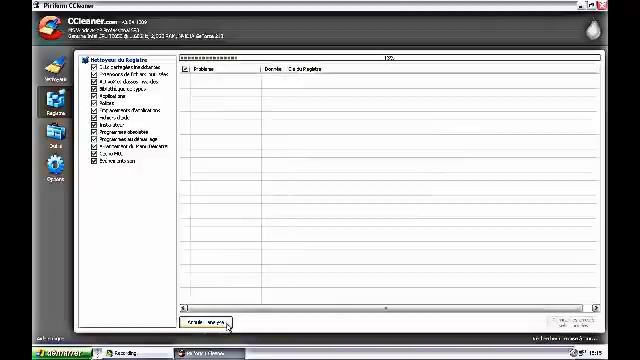This screenshot has height=360, width=640.
Task: Open the Options gear section
Action: (55, 168)
